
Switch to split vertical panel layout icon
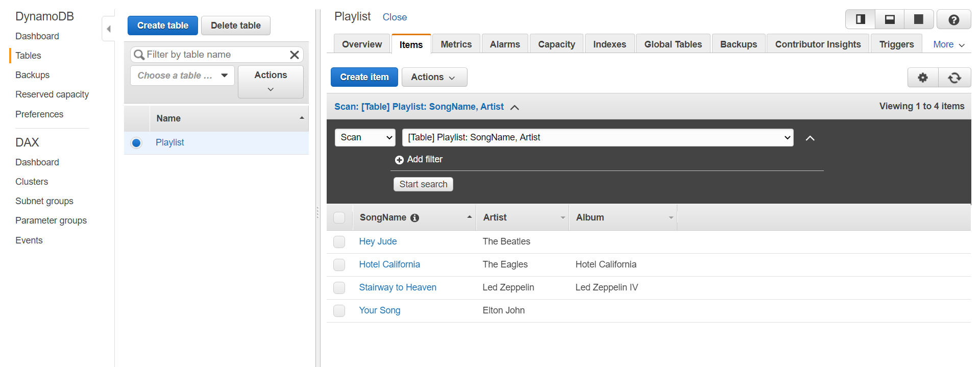click(x=861, y=19)
